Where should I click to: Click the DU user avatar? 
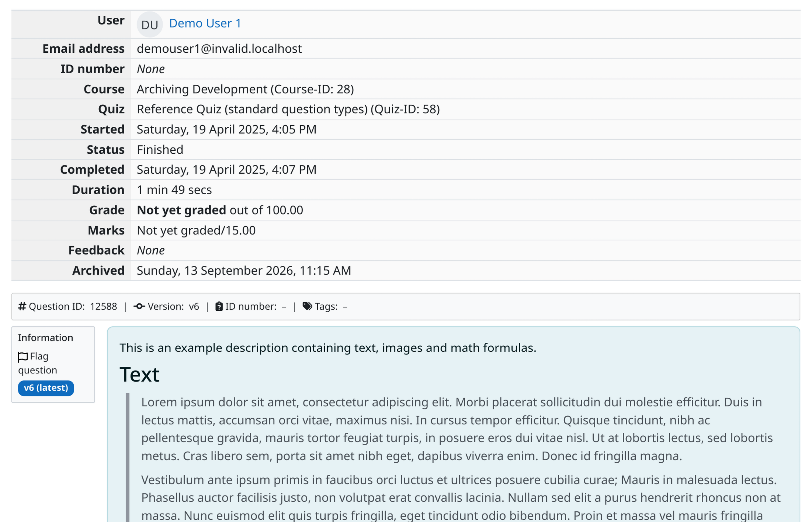(x=150, y=25)
